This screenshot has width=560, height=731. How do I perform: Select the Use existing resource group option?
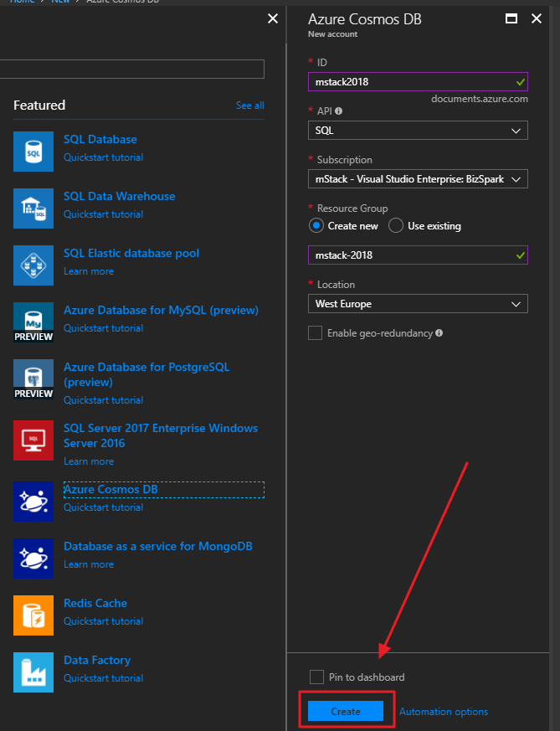396,225
